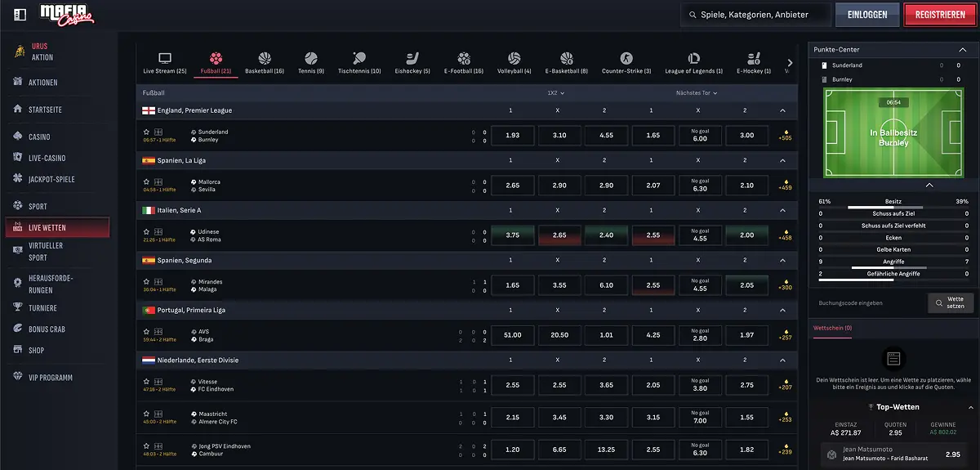Pick Braga win odds 1.01
Screen dimensions: 980x470
[x=606, y=335]
